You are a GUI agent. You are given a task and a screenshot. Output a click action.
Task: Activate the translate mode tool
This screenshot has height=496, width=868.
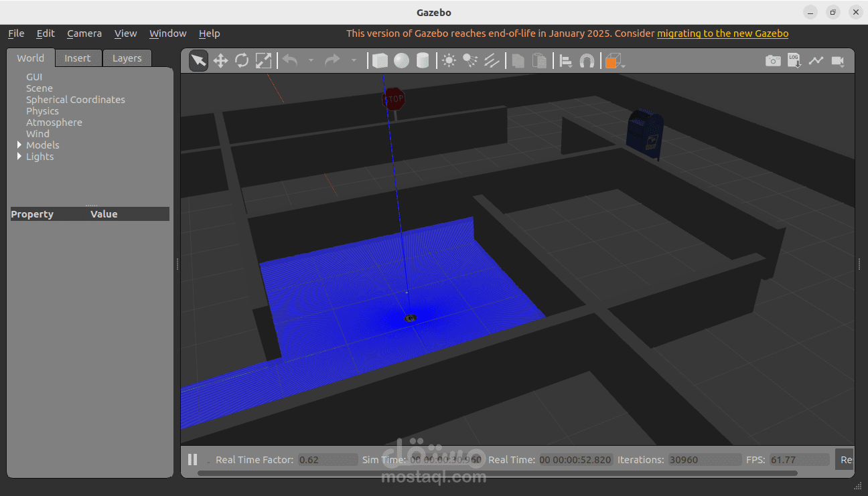tap(220, 61)
